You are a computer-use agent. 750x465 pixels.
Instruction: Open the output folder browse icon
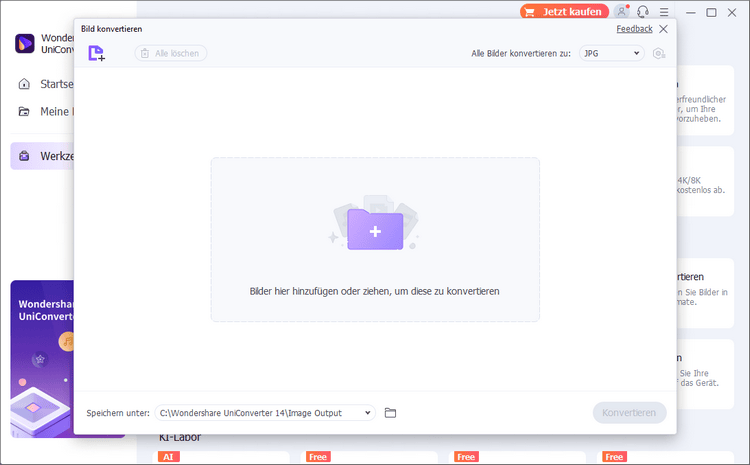(x=390, y=412)
